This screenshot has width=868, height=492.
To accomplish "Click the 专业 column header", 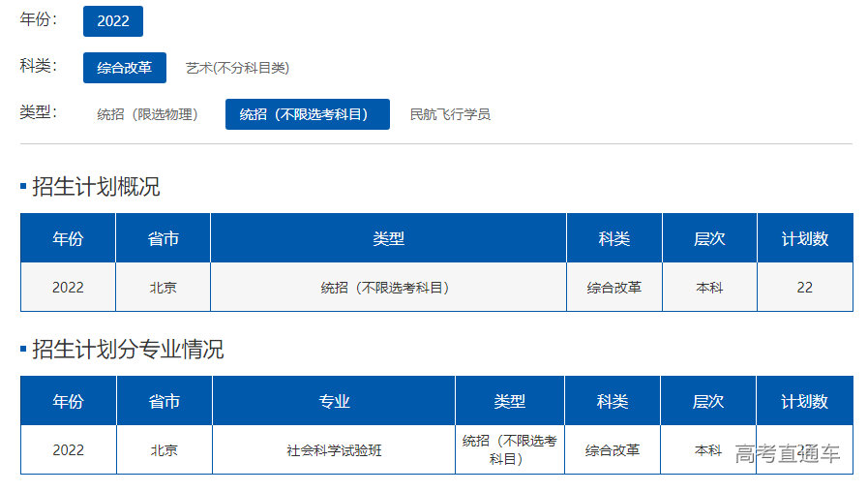I will 334,401.
